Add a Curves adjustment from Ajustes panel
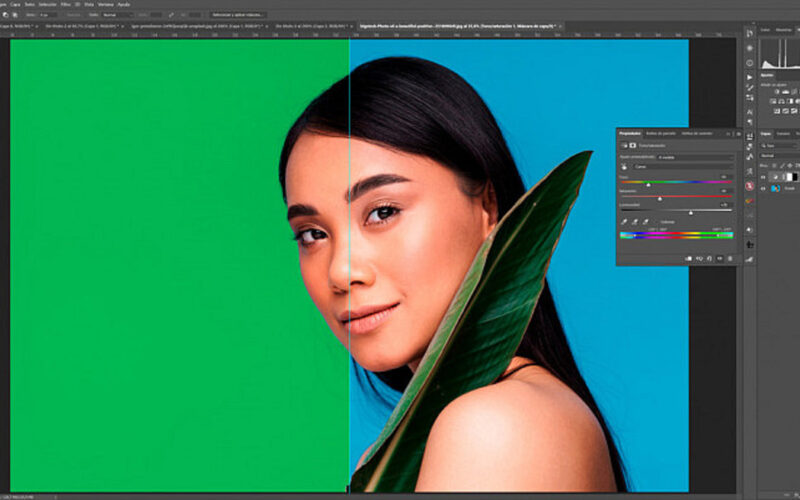 (794, 92)
